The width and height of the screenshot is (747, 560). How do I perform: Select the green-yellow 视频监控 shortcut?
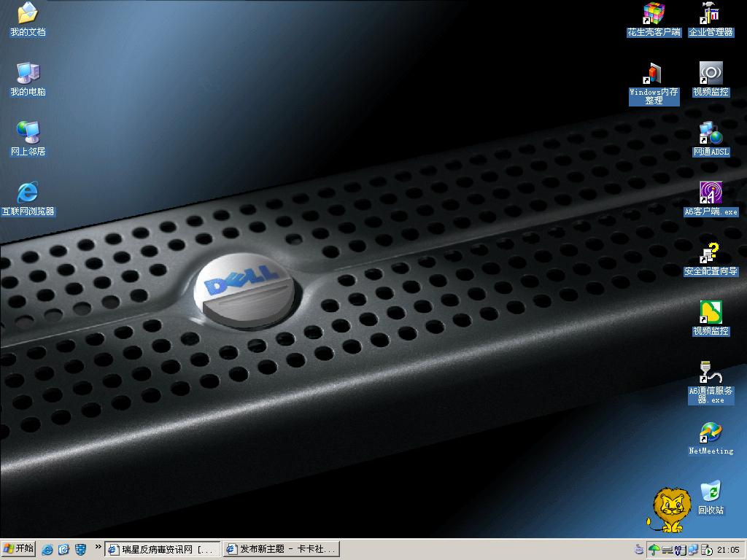711,318
